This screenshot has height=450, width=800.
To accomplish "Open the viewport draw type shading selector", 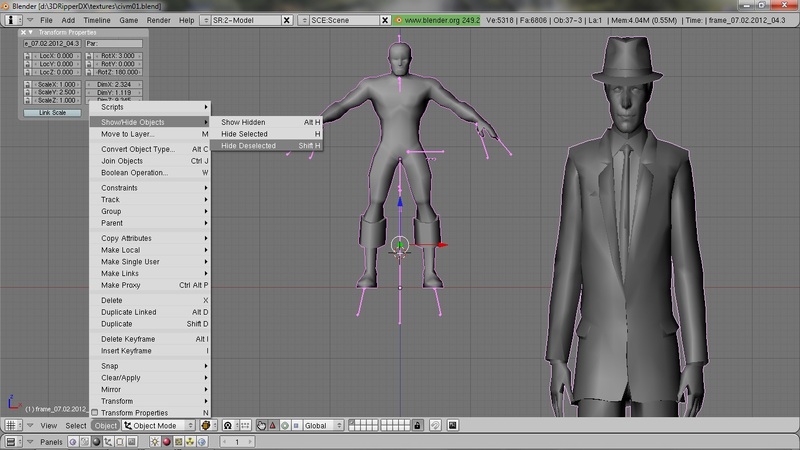I will pos(207,426).
